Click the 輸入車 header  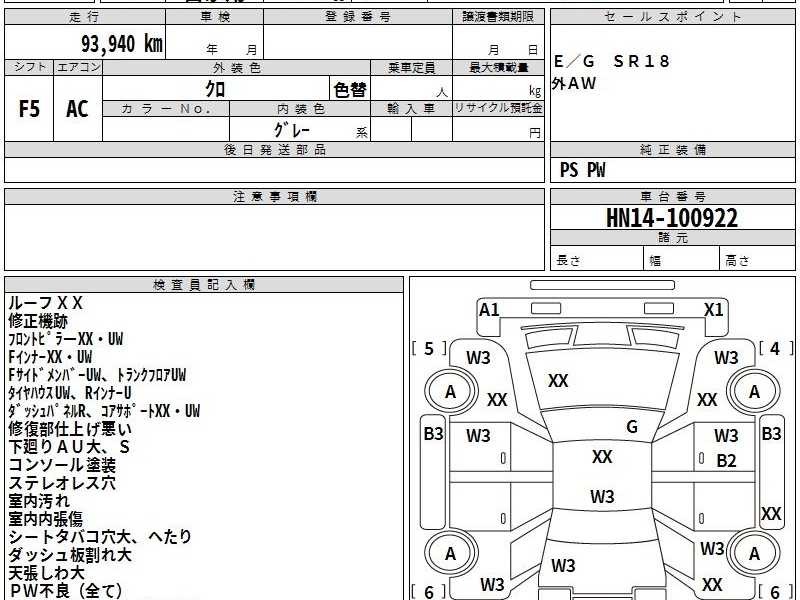[411, 109]
